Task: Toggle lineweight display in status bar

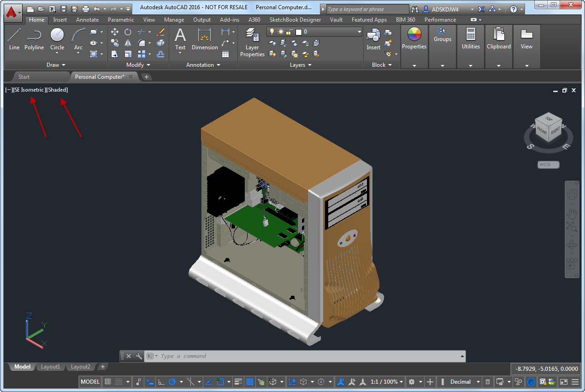Action: point(238,382)
